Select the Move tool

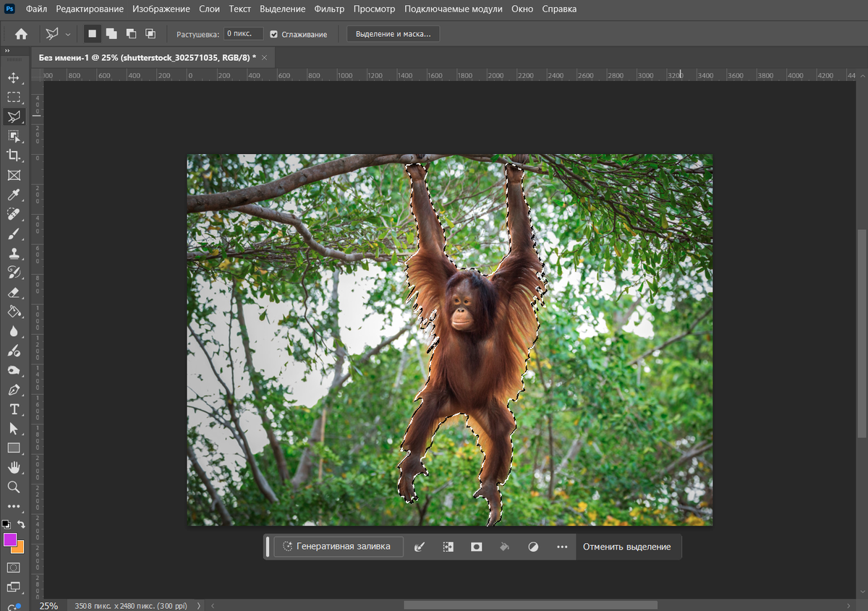[14, 78]
